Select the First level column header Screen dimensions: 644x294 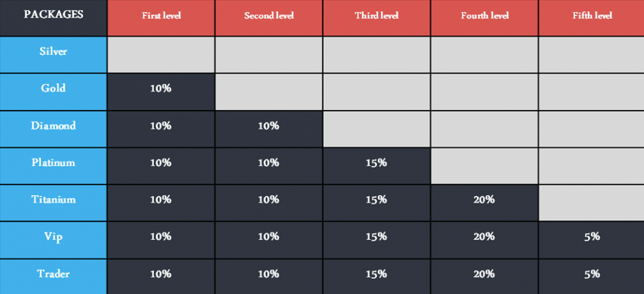(161, 18)
